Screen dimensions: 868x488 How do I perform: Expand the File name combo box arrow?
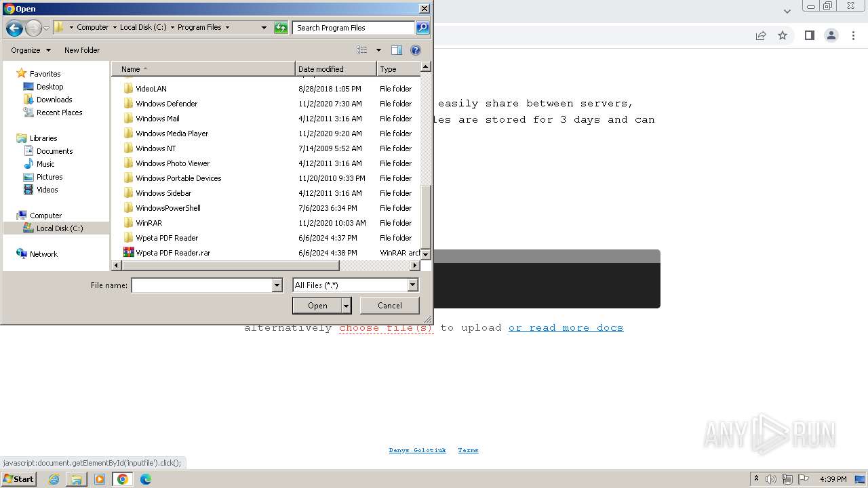277,285
